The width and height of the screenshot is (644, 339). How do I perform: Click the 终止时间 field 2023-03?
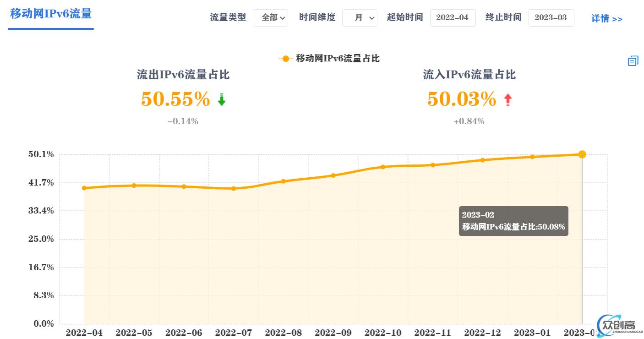coord(551,18)
